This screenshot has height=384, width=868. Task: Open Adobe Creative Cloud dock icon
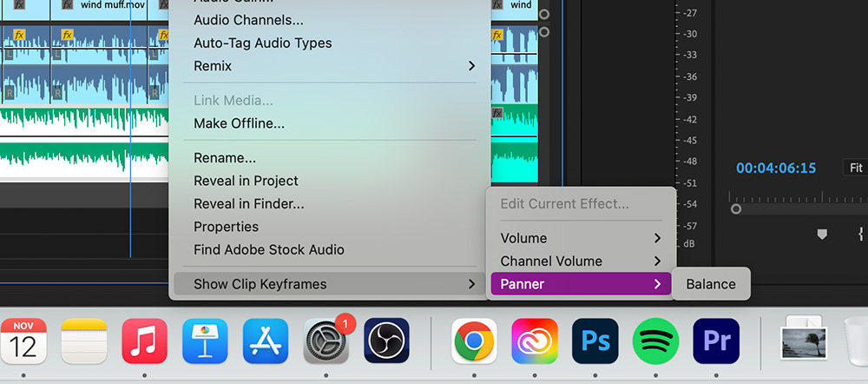535,341
